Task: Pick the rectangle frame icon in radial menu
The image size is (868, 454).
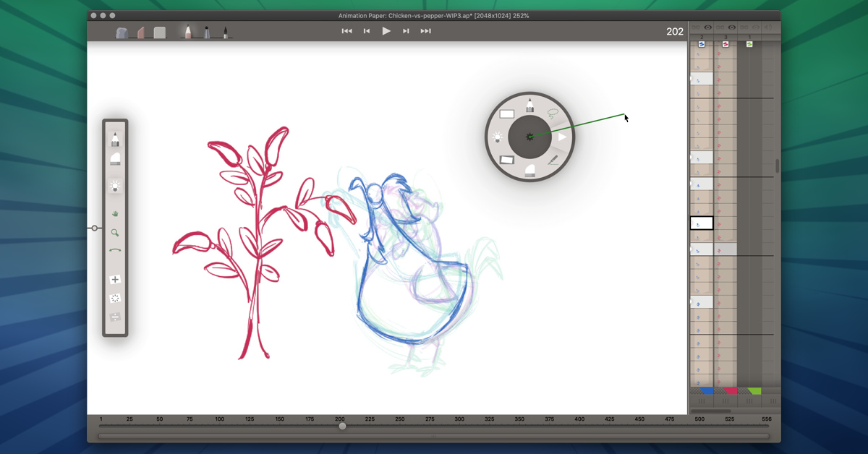Action: click(x=507, y=113)
